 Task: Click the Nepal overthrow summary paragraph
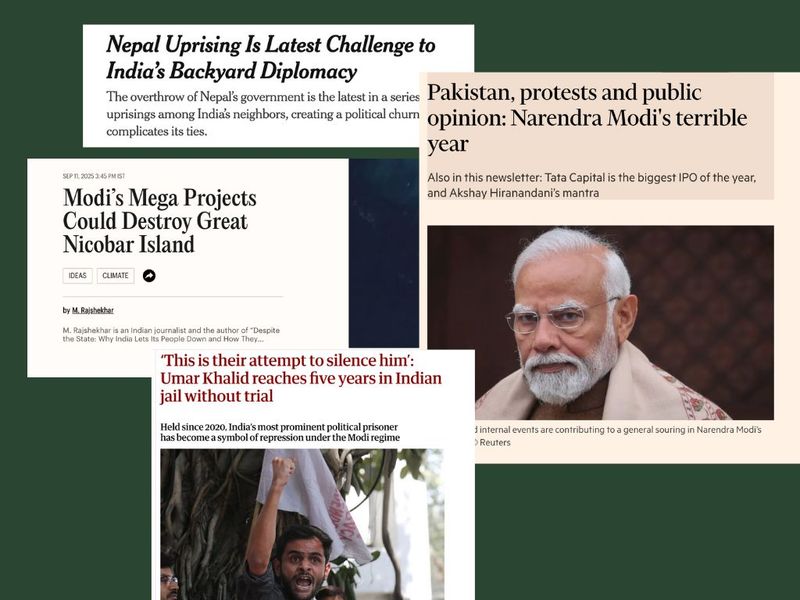coord(263,114)
